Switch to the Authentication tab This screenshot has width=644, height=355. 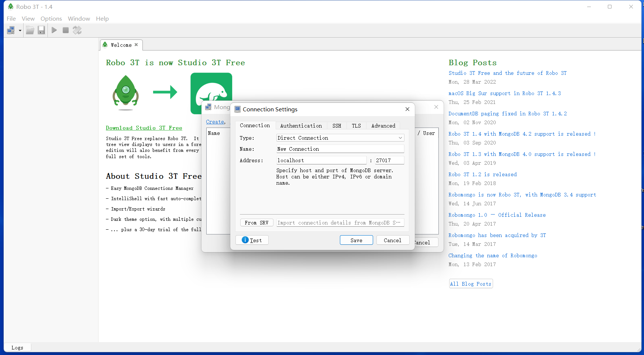coord(301,126)
